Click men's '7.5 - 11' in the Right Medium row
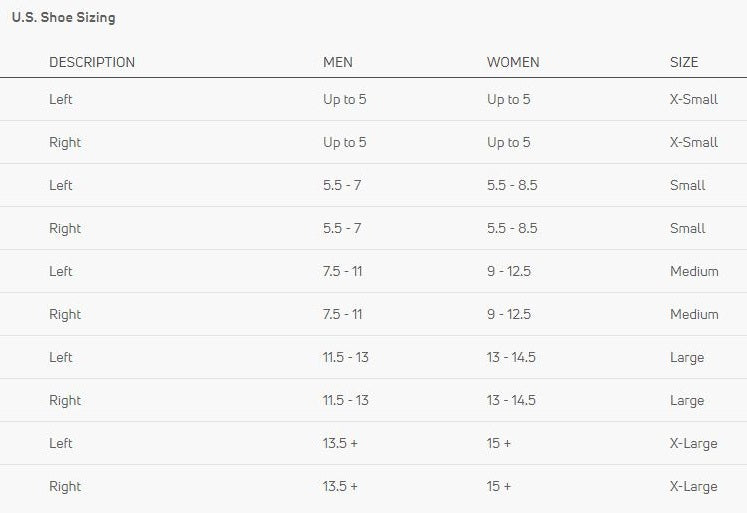 click(343, 314)
